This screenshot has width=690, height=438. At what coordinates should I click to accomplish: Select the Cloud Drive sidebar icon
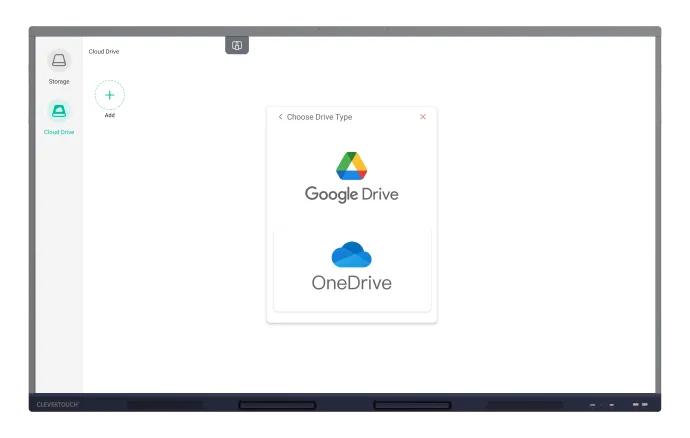(x=59, y=111)
